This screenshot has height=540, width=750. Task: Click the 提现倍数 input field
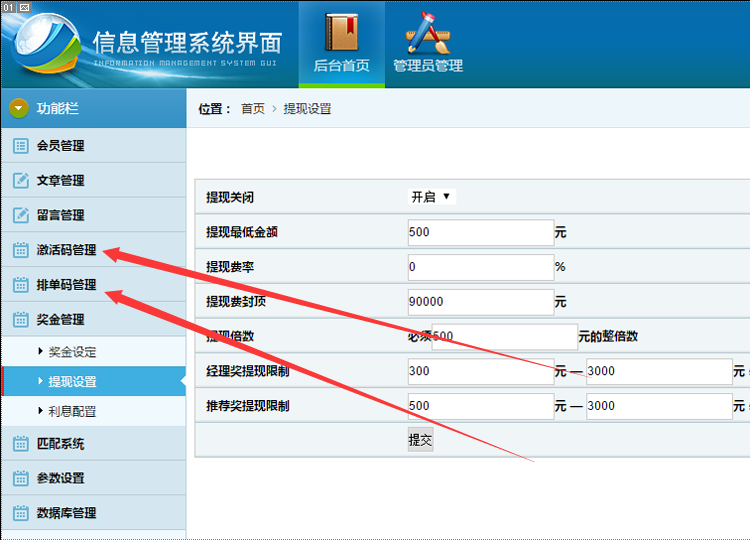(505, 336)
